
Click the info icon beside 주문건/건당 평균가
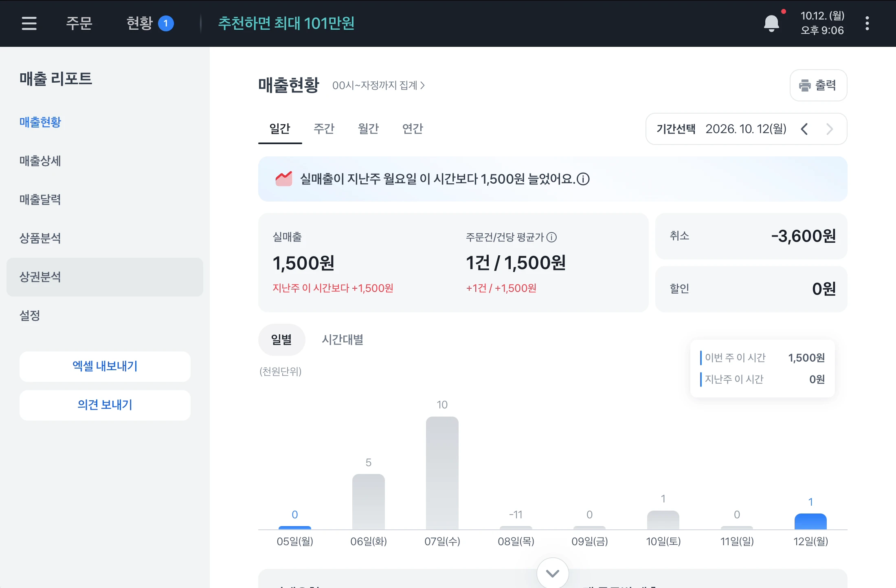tap(551, 237)
